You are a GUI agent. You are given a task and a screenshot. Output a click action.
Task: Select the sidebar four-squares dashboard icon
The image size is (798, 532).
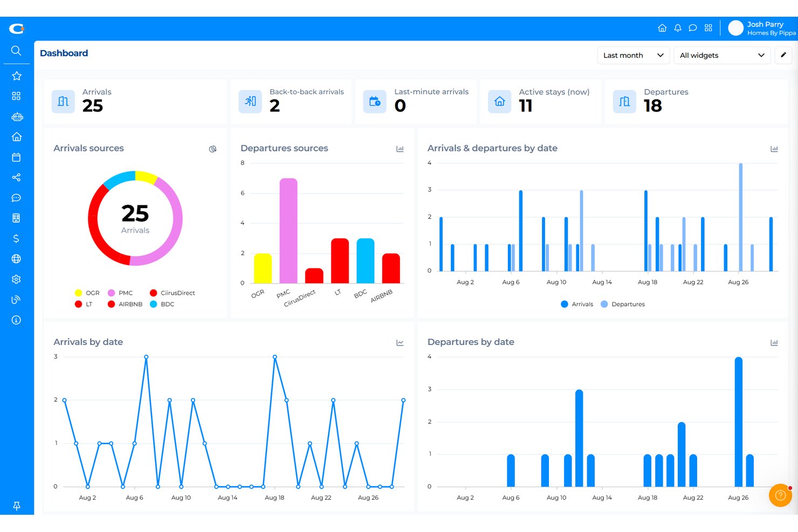(16, 96)
